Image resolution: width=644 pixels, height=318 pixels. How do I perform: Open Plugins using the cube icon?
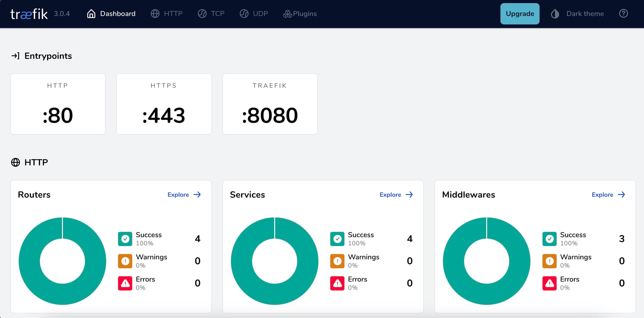click(288, 13)
